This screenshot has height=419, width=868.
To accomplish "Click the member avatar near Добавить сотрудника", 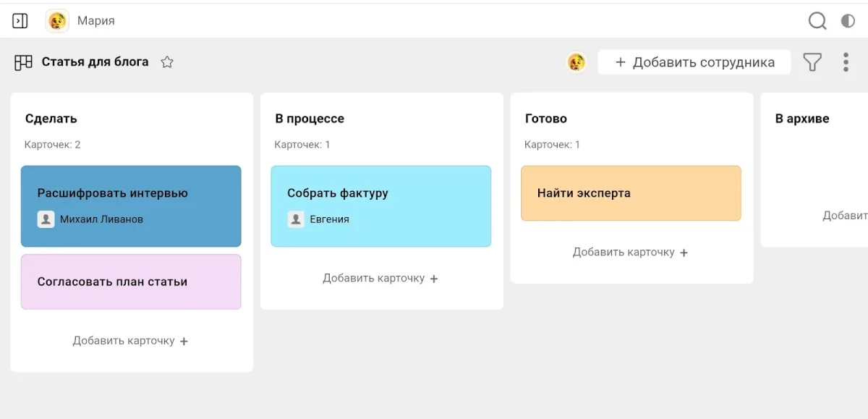I will pos(576,62).
